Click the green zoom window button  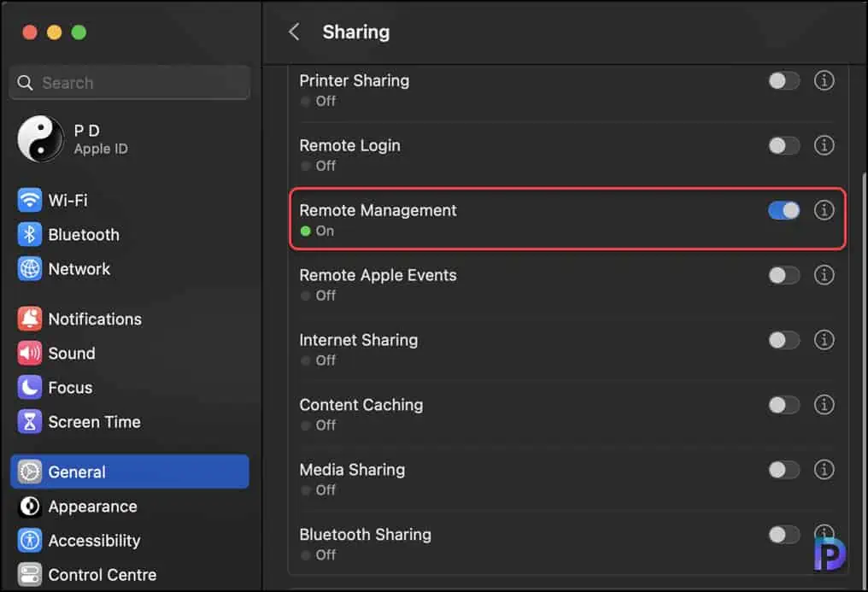tap(79, 32)
